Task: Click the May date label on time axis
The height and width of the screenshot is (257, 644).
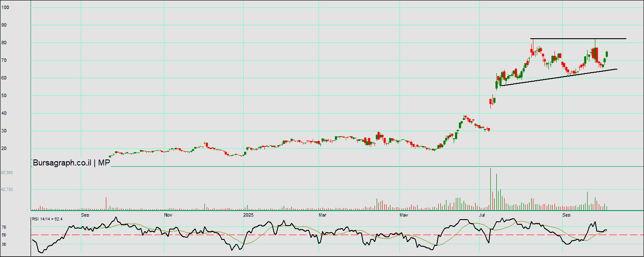Action: point(403,214)
